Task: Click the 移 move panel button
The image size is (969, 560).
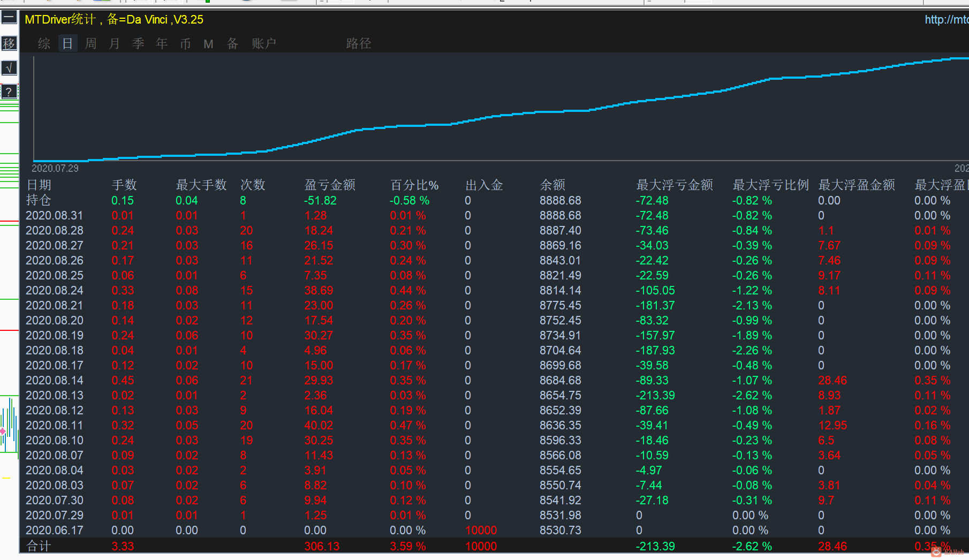Action: pos(9,43)
